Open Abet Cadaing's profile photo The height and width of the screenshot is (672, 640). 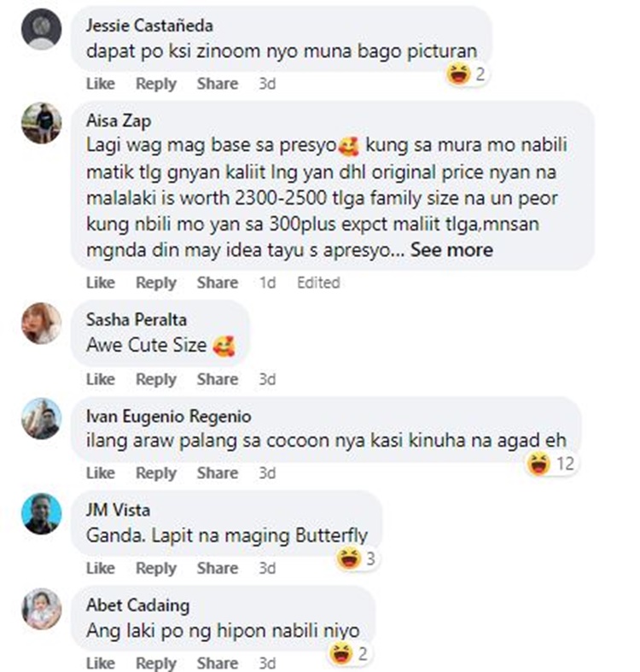[x=42, y=609]
